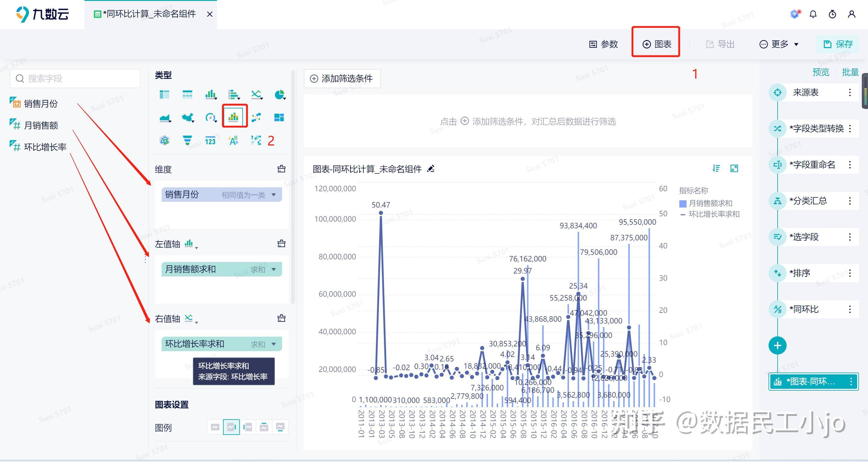Viewport: 868px width, 462px height.
Task: Choose the China map chart type
Action: (188, 117)
